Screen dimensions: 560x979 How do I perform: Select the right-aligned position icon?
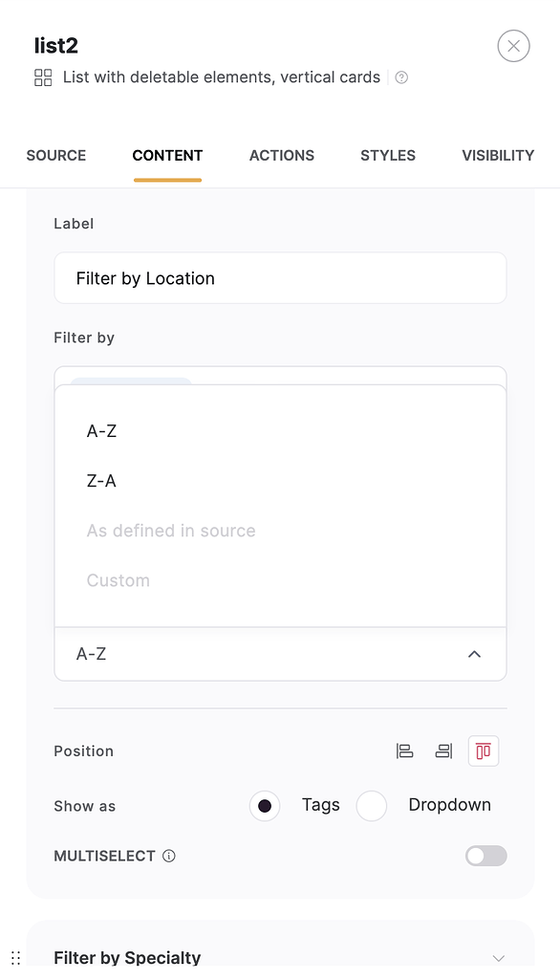tap(443, 751)
